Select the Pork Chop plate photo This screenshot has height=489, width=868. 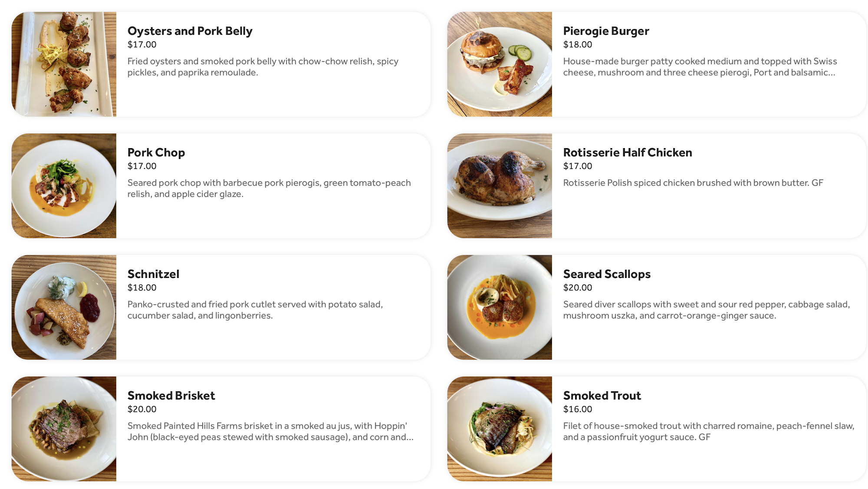(64, 186)
